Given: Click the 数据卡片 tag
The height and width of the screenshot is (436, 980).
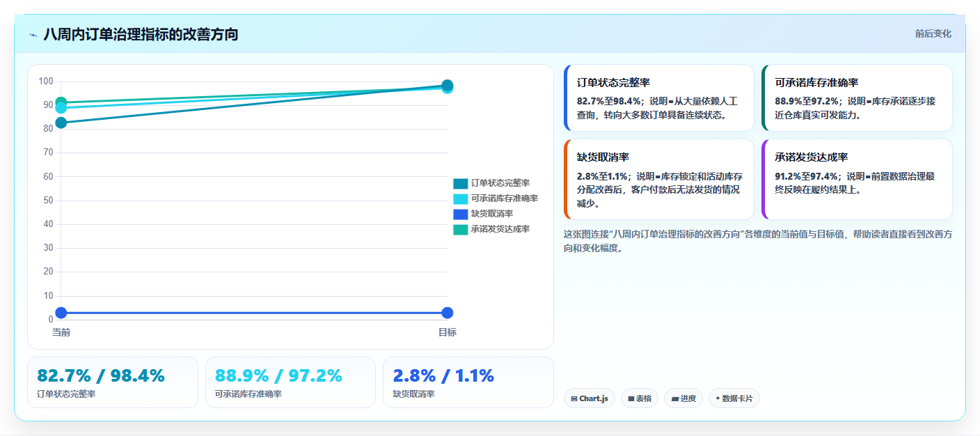Looking at the screenshot, I should click(x=734, y=398).
